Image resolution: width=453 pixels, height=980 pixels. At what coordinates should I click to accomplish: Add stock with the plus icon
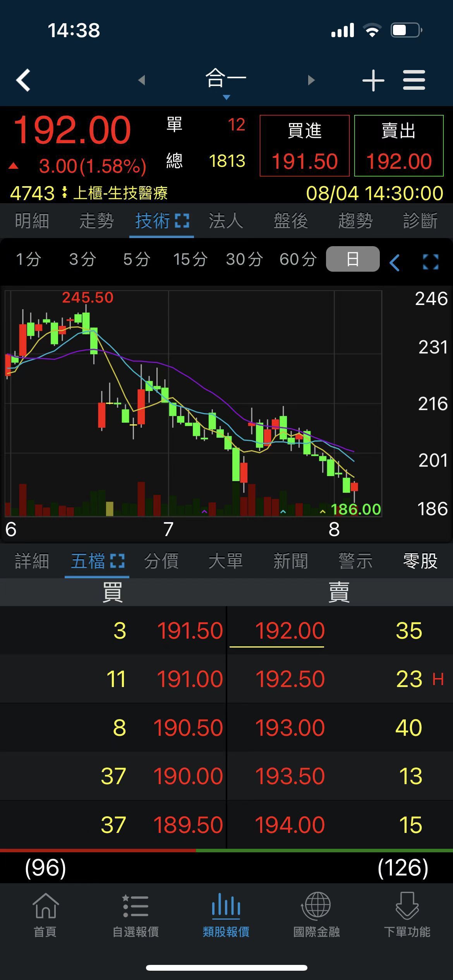click(x=373, y=81)
